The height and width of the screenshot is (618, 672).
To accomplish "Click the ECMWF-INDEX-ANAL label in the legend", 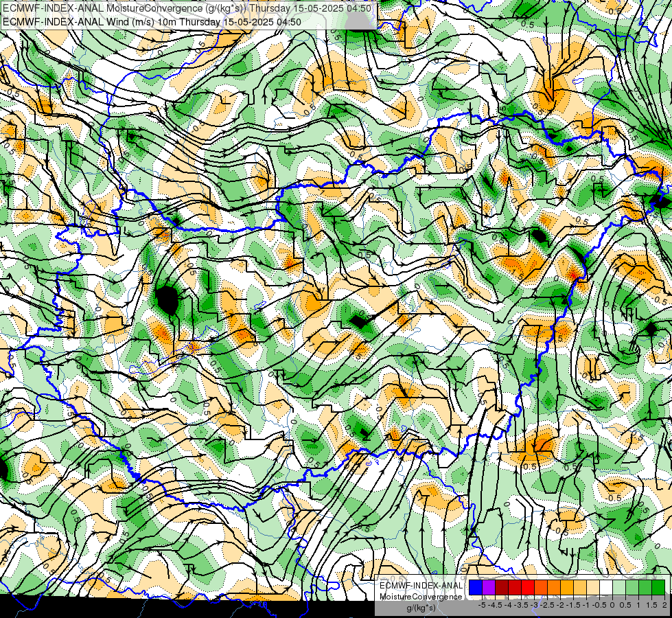I will tap(421, 586).
